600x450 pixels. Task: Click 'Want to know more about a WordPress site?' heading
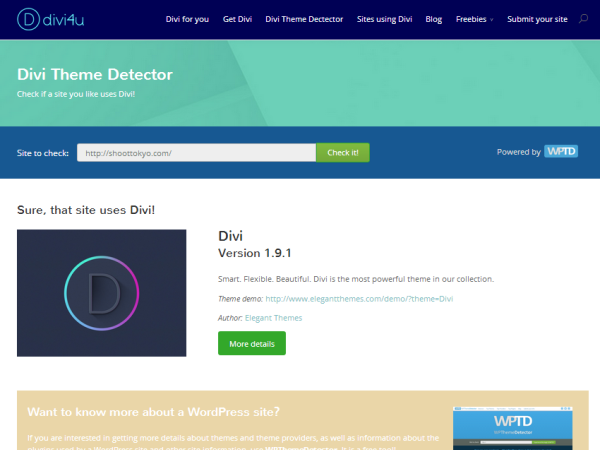pyautogui.click(x=153, y=412)
